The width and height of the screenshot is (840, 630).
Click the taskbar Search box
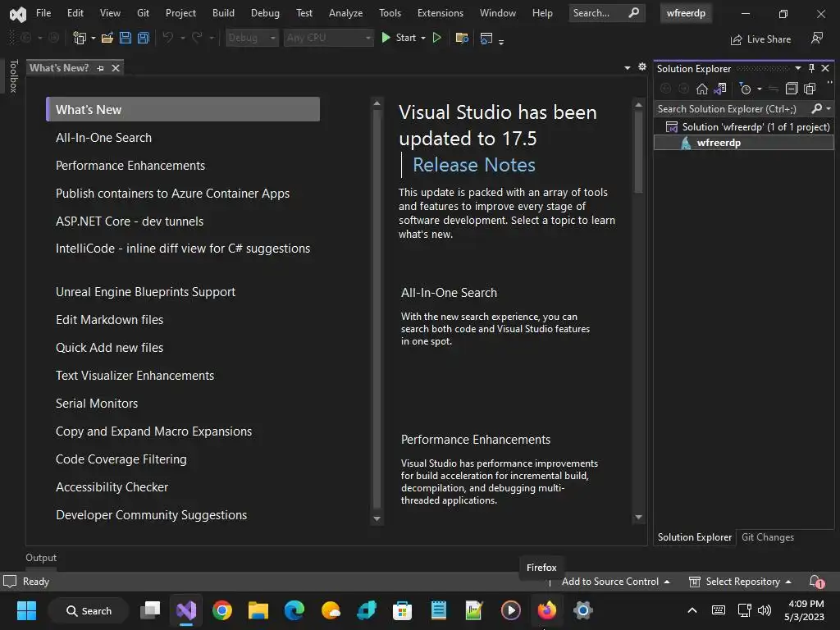pyautogui.click(x=89, y=610)
